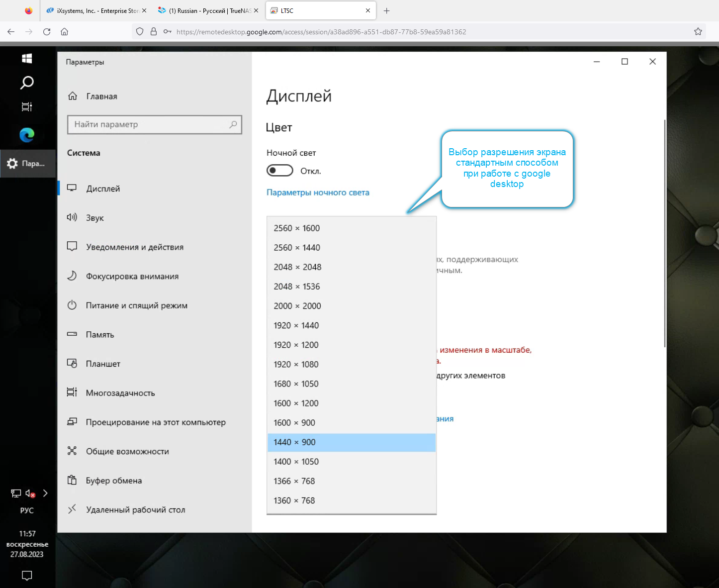Screen dimensions: 719x588
Task: Pick 2000 × 2000 from the list
Action: (352, 306)
